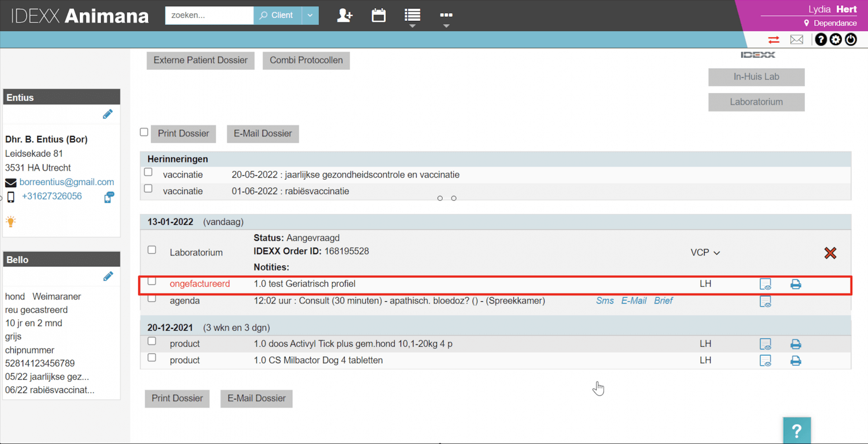This screenshot has height=444, width=868.
Task: Open the print icon on the Geriatrisch profiel row
Action: tap(796, 284)
